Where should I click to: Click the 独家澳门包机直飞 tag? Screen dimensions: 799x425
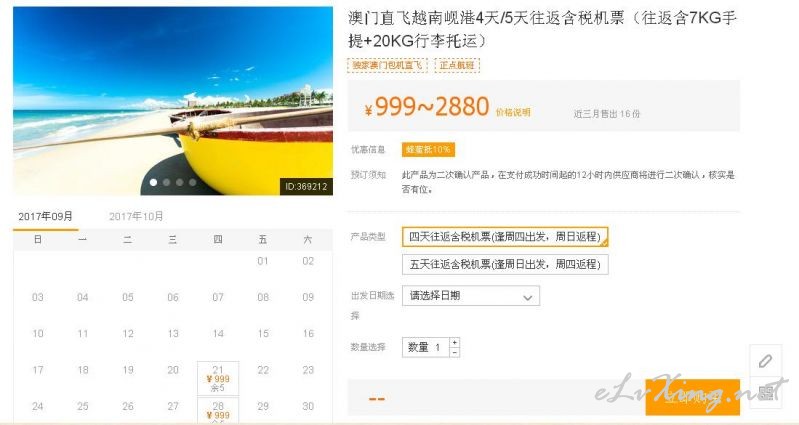387,65
